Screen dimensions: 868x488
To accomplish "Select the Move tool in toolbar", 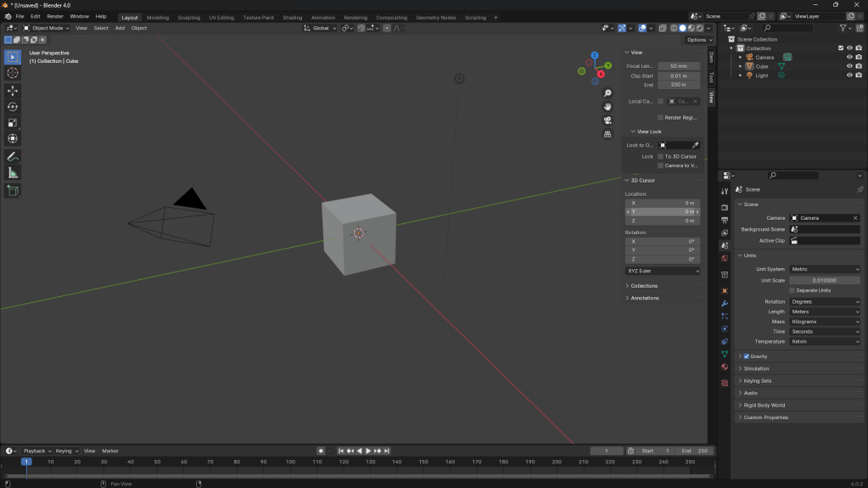I will point(13,91).
